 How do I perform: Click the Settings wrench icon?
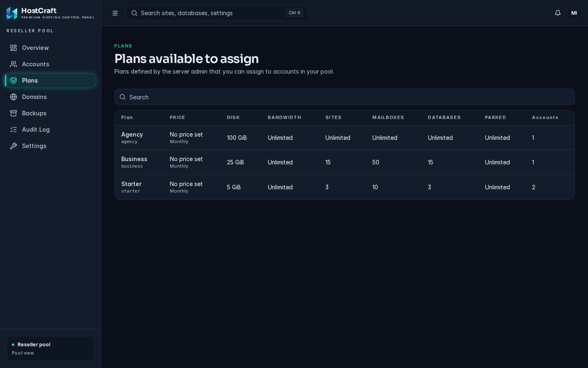point(13,146)
